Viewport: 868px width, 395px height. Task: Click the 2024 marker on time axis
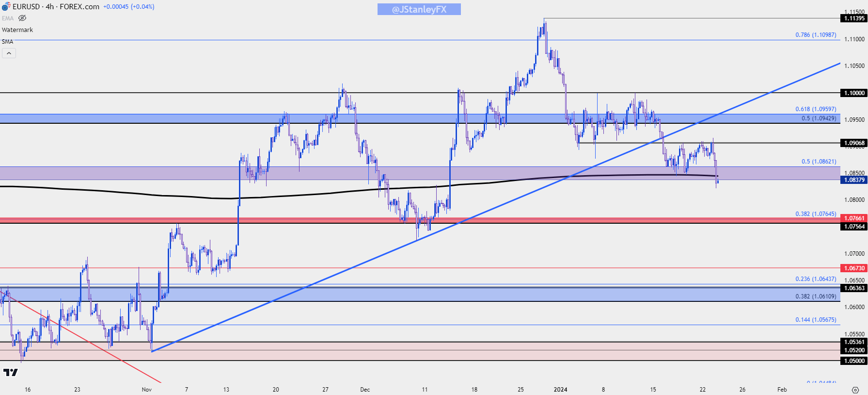[x=561, y=390]
